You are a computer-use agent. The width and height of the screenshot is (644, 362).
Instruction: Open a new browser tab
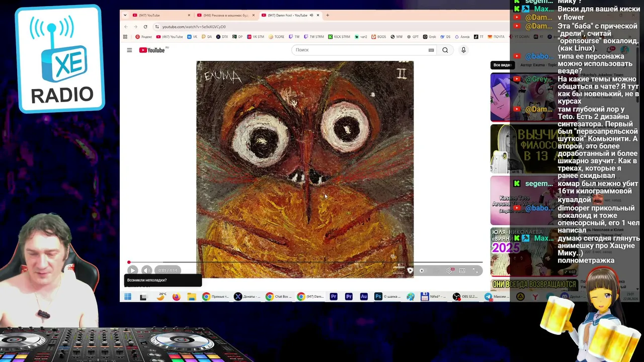click(x=328, y=15)
